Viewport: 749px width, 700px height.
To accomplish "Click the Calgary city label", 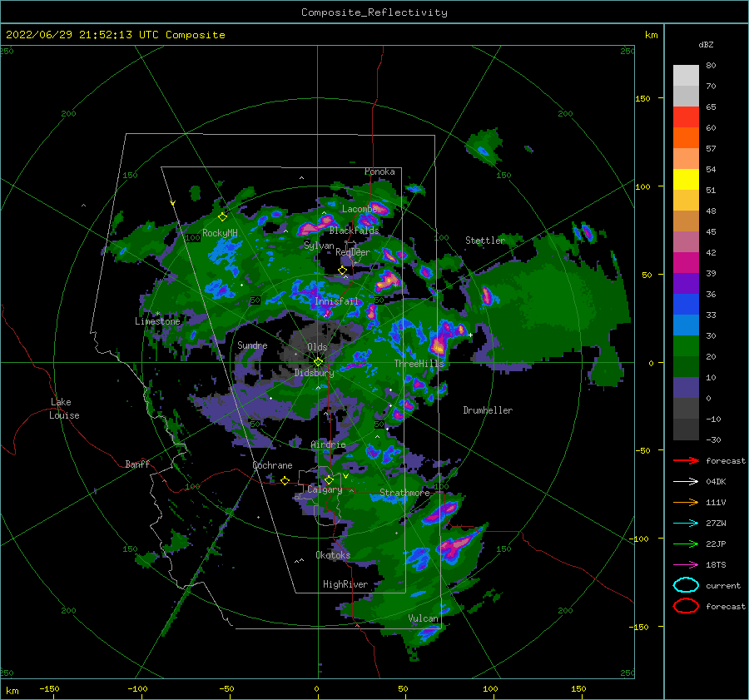I will (x=325, y=489).
